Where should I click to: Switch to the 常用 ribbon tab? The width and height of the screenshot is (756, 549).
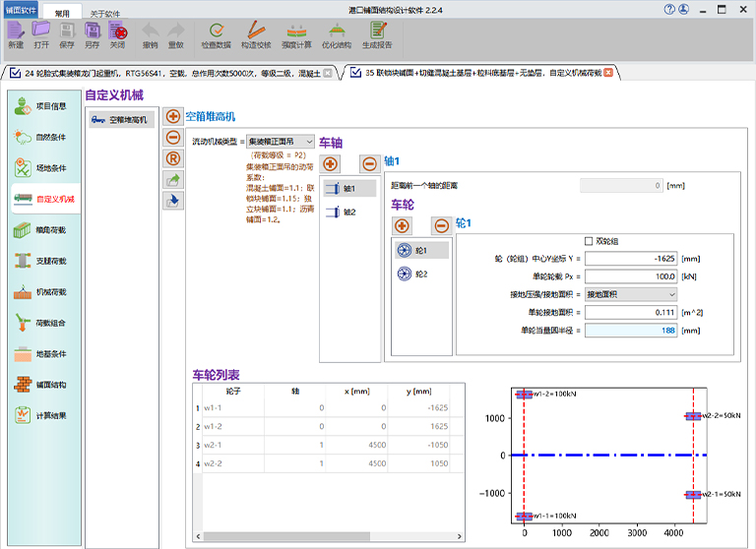point(62,13)
